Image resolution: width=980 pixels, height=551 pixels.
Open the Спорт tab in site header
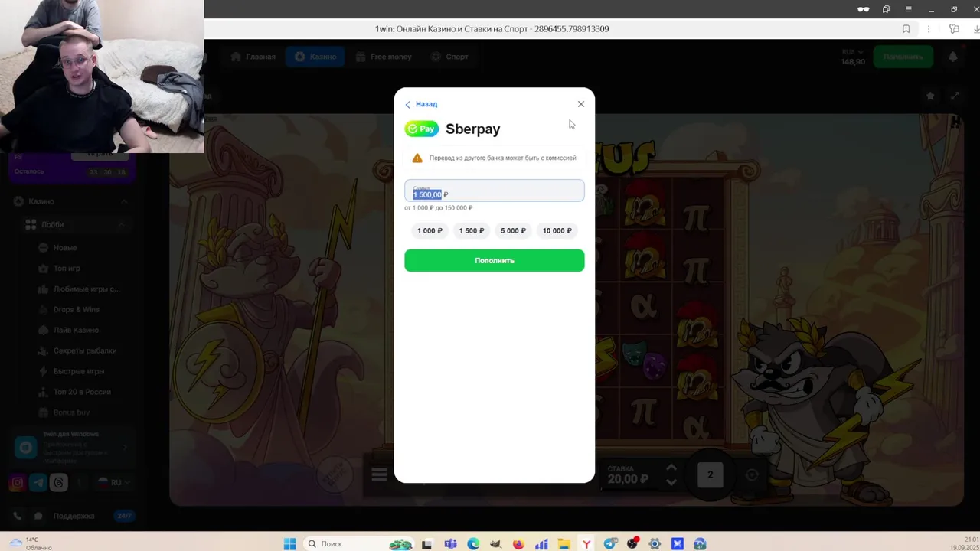pyautogui.click(x=449, y=57)
